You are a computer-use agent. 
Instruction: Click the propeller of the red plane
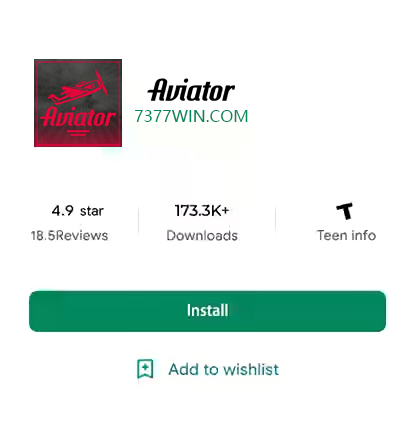pos(101,82)
